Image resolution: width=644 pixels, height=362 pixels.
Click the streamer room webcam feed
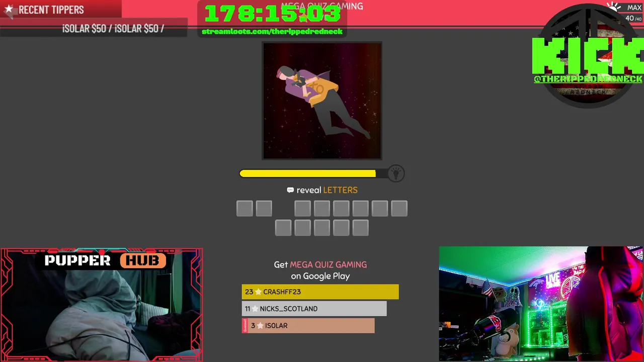point(541,304)
